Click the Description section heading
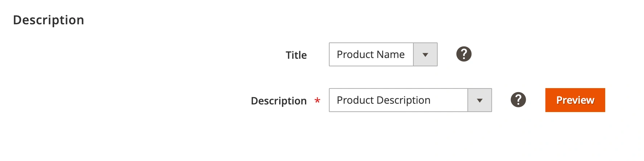644x161 pixels. 49,20
